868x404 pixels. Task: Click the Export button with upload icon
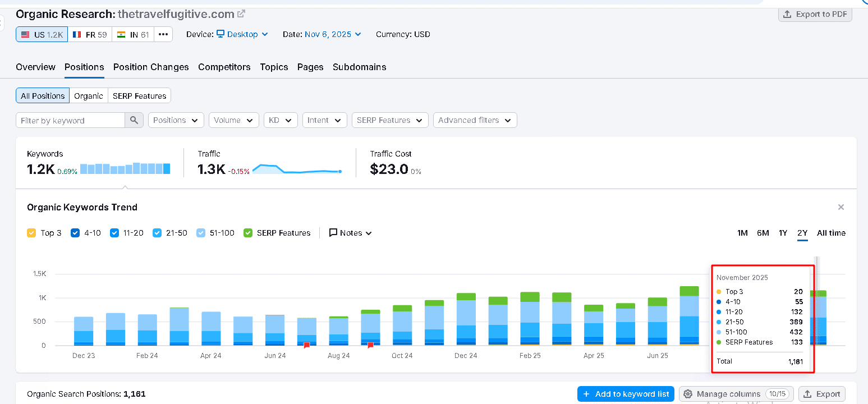click(x=821, y=394)
